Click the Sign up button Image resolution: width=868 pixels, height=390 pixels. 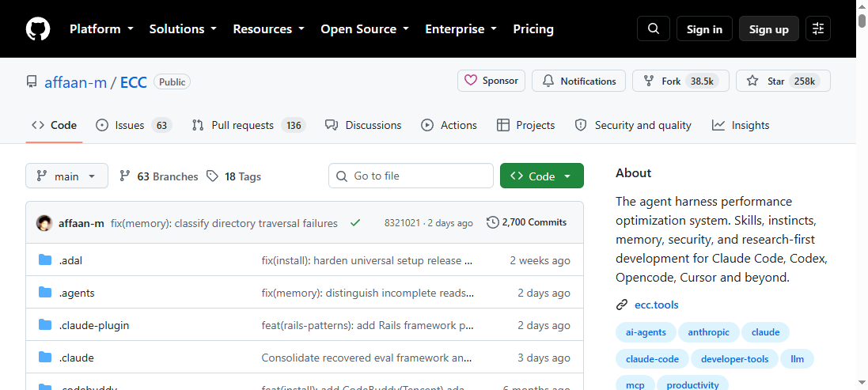(769, 28)
